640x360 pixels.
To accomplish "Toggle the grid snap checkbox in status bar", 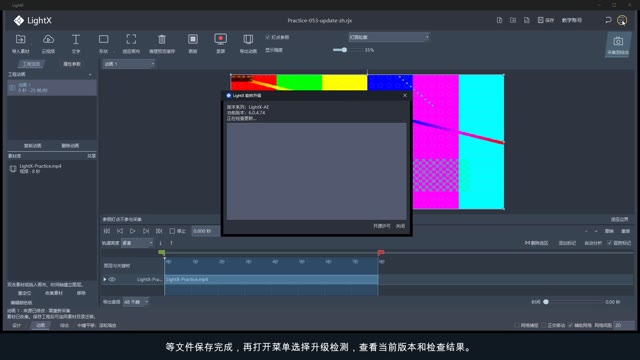I will tap(517, 325).
